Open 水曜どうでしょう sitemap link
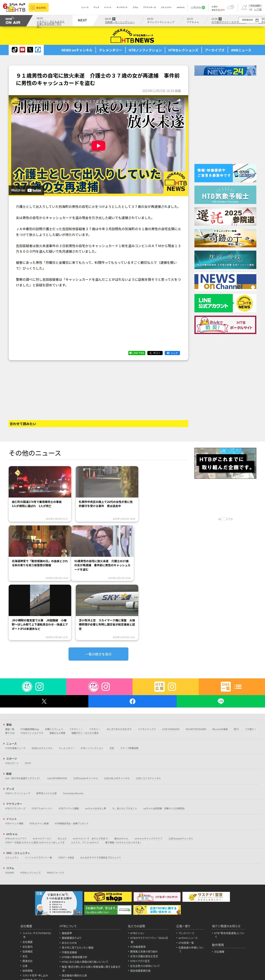This screenshot has width=265, height=980. coord(54,729)
